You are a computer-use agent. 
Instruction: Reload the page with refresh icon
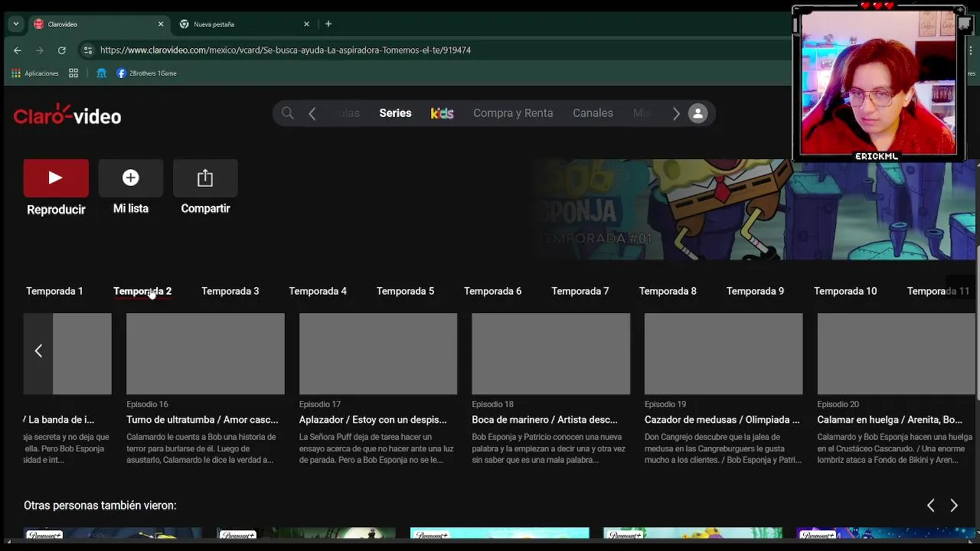pos(62,50)
